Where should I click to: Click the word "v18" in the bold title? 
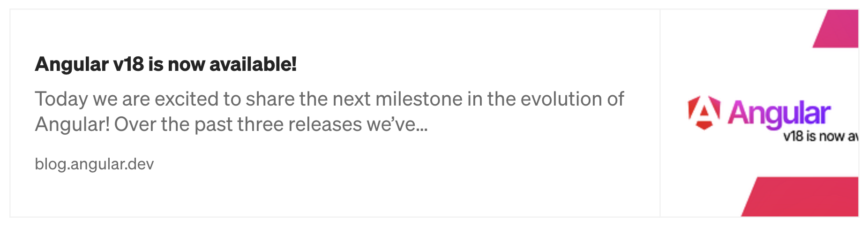tap(128, 64)
